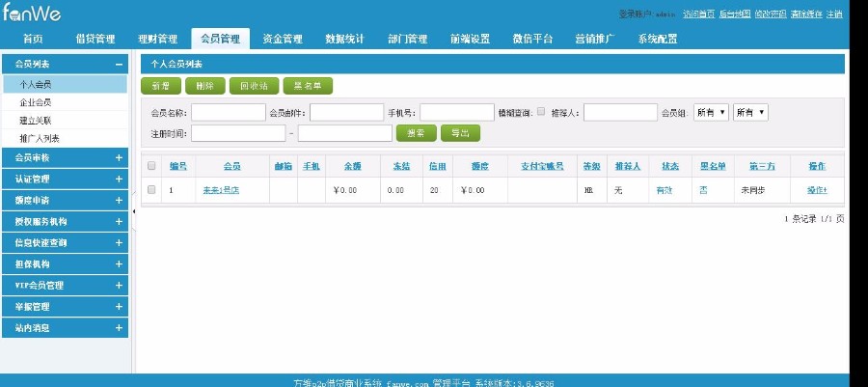Open the 理财管理 tab
Screen dimensions: 868x387
click(158, 39)
